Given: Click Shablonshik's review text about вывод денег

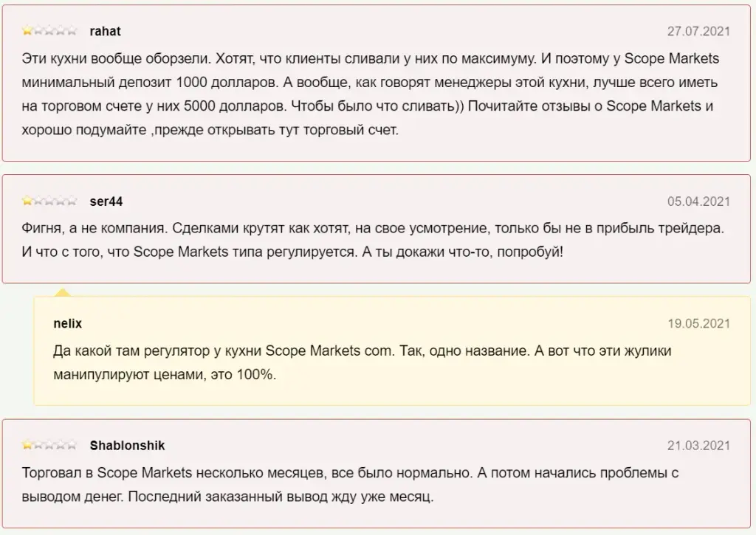Looking at the screenshot, I should pos(350,484).
